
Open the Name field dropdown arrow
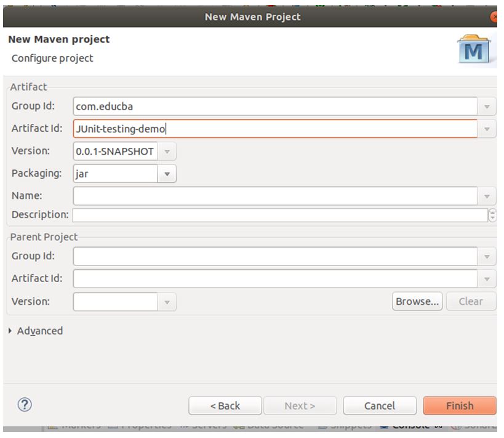(x=487, y=196)
